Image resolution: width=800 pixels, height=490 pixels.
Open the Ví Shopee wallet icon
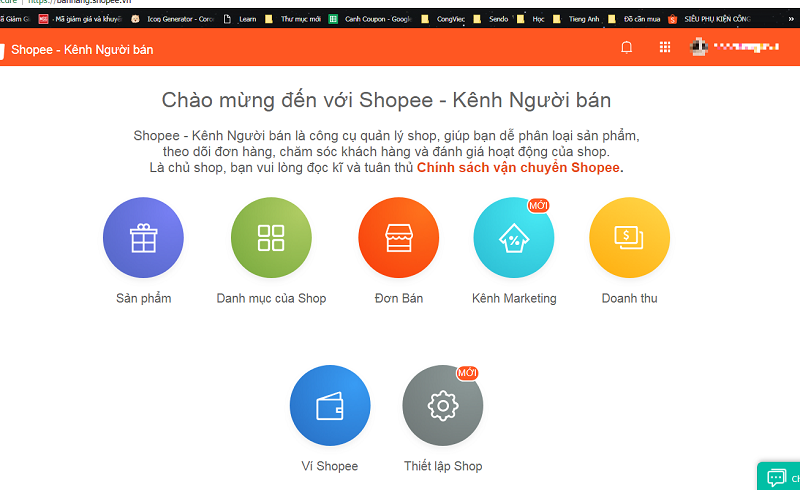click(x=330, y=406)
